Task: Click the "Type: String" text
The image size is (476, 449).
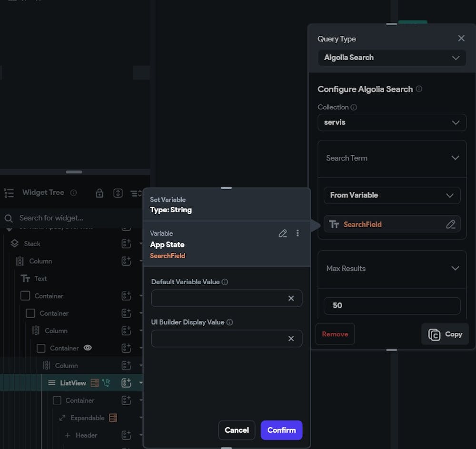Action: tap(171, 210)
